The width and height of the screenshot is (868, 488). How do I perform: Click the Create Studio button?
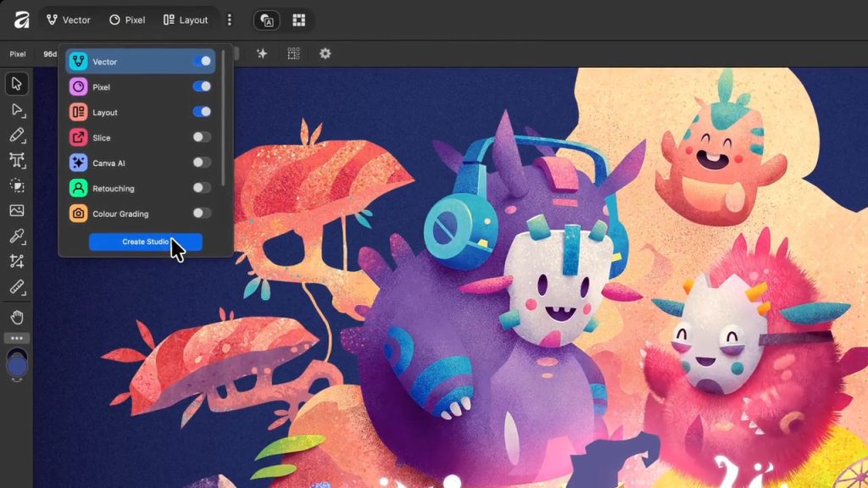[x=145, y=242]
